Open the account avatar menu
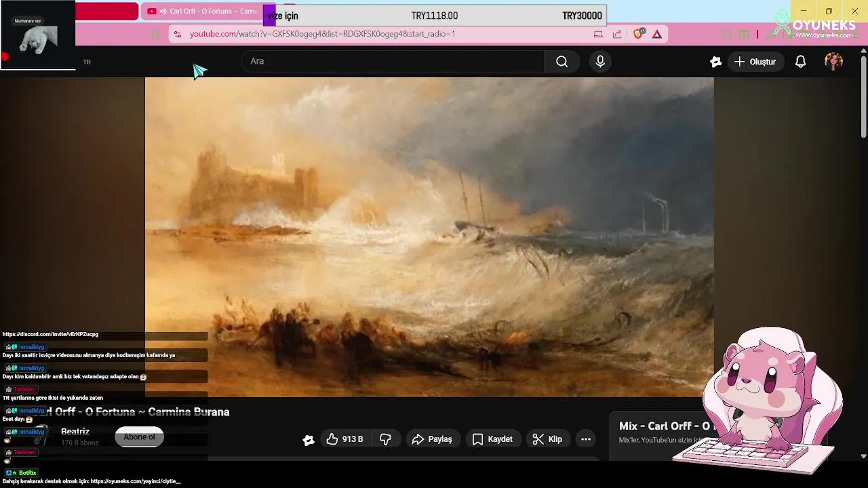Image resolution: width=868 pixels, height=488 pixels. 833,62
